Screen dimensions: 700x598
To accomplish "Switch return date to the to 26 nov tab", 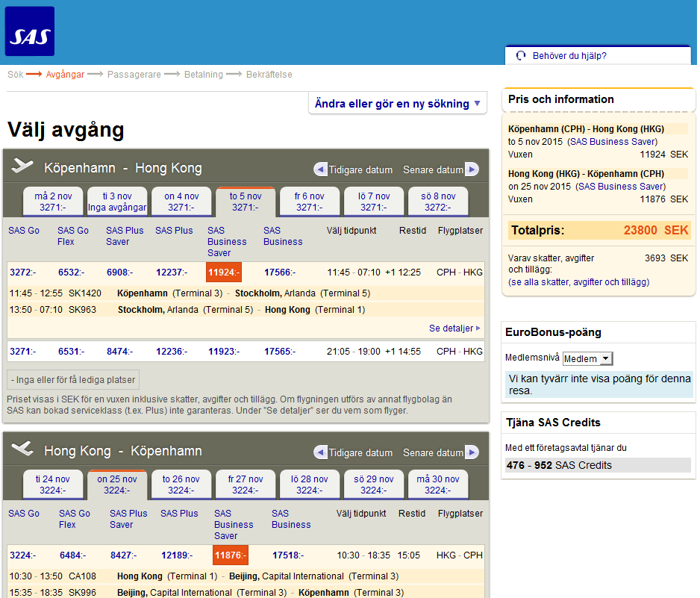I will click(x=181, y=482).
